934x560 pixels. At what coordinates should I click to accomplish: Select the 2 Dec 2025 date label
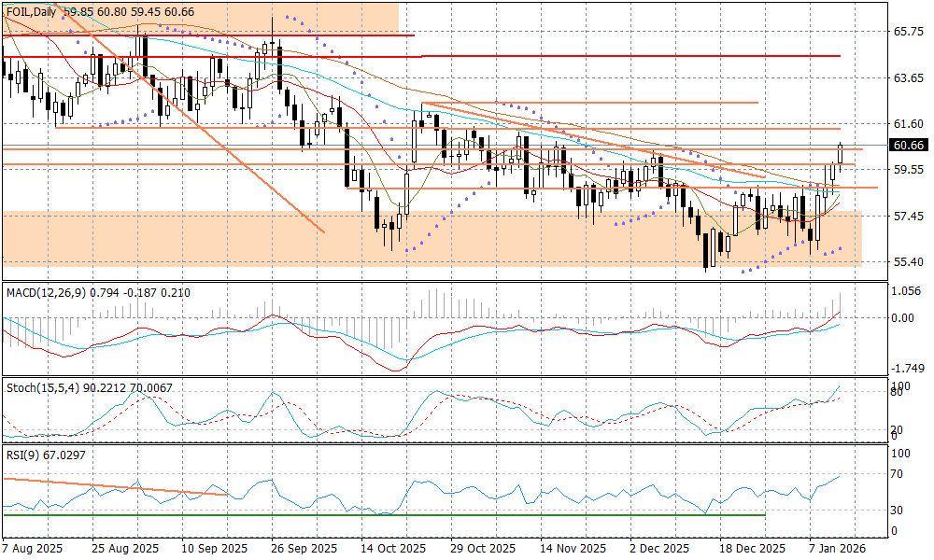pyautogui.click(x=658, y=549)
